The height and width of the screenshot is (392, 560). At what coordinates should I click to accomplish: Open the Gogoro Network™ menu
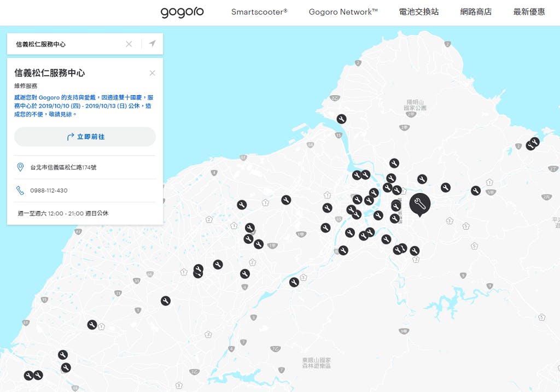click(x=343, y=12)
